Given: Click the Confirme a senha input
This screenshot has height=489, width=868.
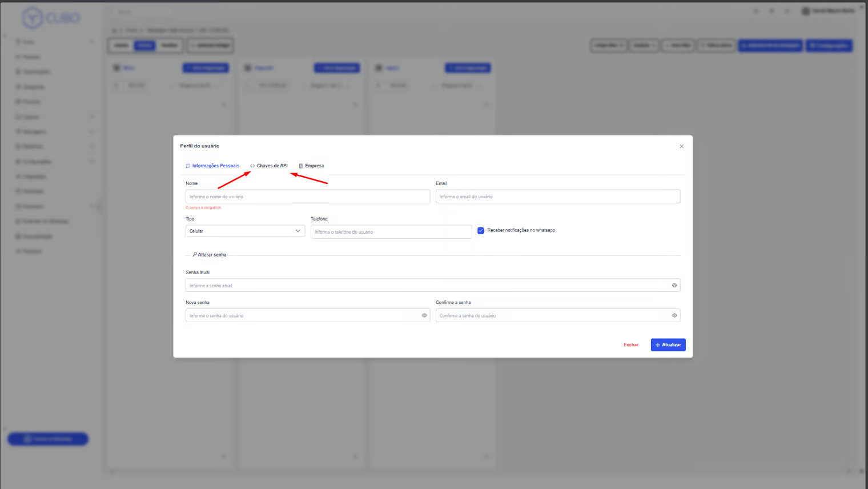Looking at the screenshot, I should (x=551, y=315).
